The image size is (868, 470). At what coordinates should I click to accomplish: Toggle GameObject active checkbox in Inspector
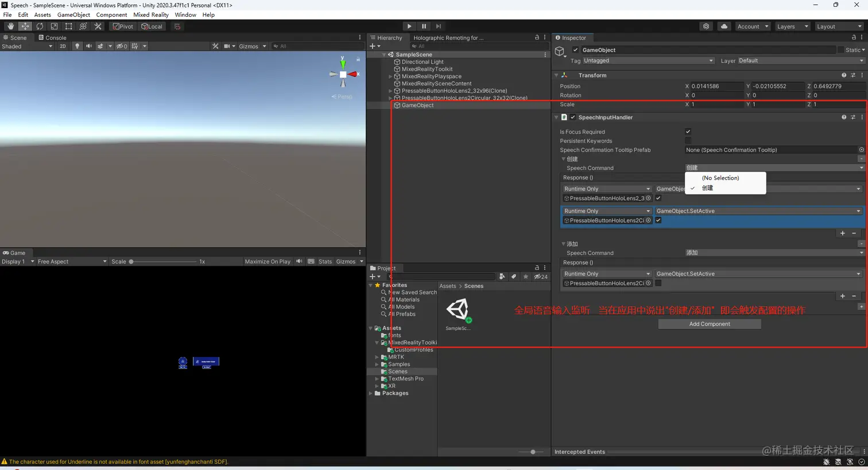[575, 50]
